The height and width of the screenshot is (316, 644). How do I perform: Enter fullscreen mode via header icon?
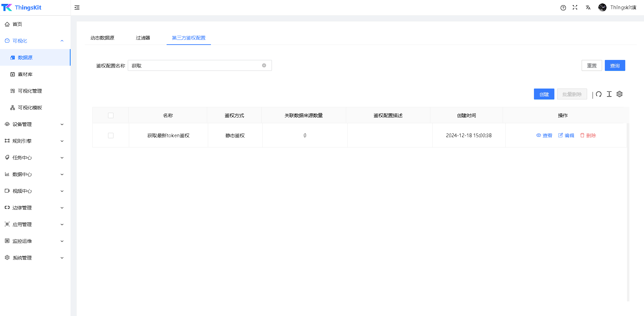pos(575,7)
